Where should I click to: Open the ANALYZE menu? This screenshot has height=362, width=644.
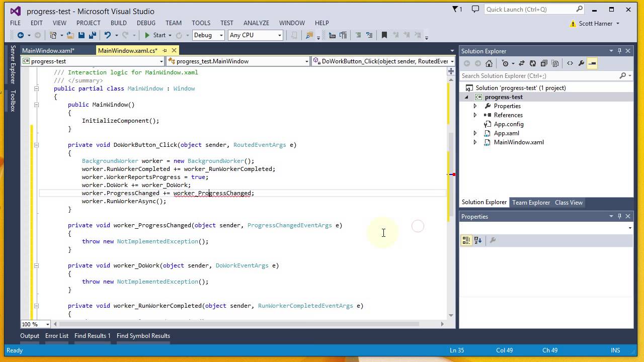pos(256,23)
